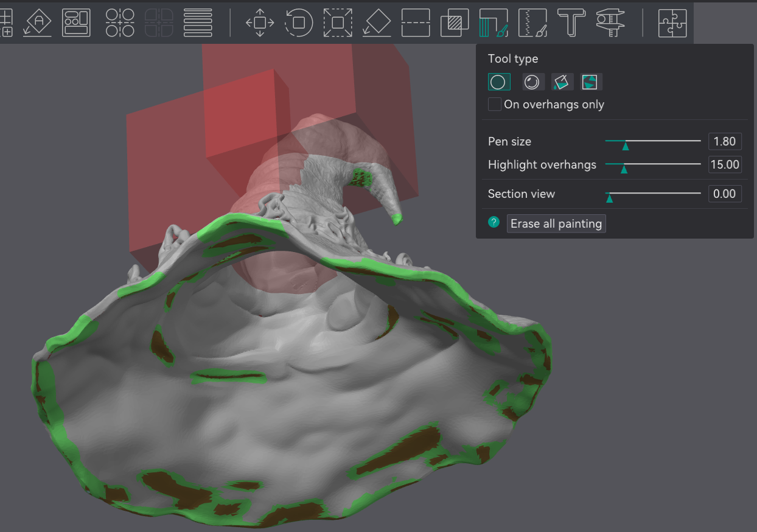Choose the Scale tool
The height and width of the screenshot is (532, 757).
[338, 23]
